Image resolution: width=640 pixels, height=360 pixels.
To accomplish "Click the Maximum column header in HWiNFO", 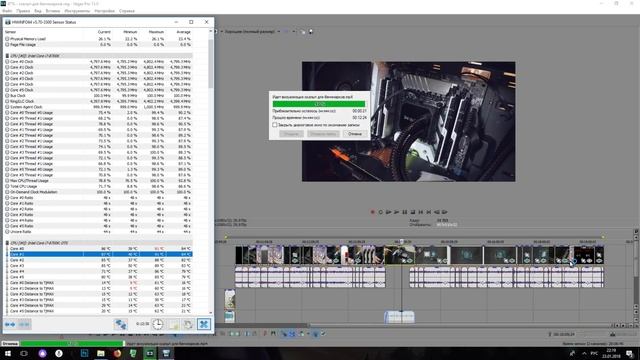I will 156,32.
